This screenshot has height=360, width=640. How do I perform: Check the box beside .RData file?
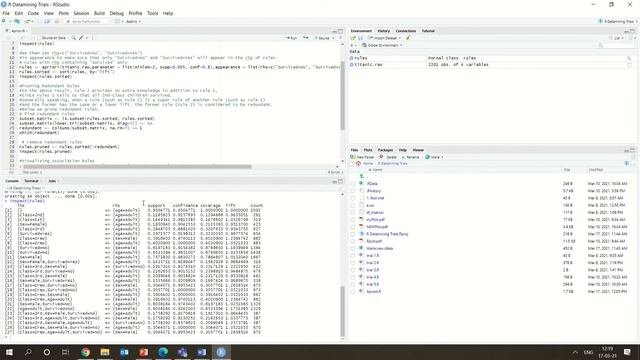point(353,184)
